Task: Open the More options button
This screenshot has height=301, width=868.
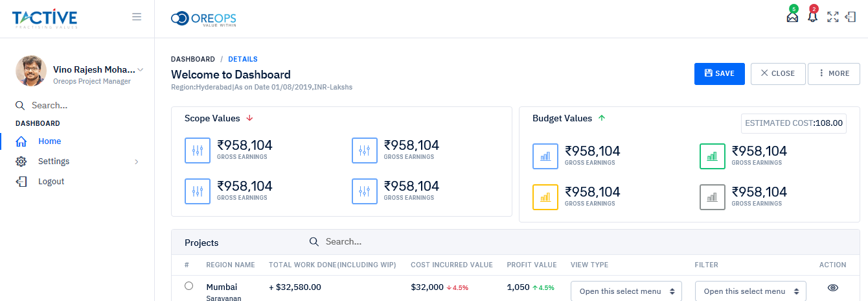Action: [834, 73]
